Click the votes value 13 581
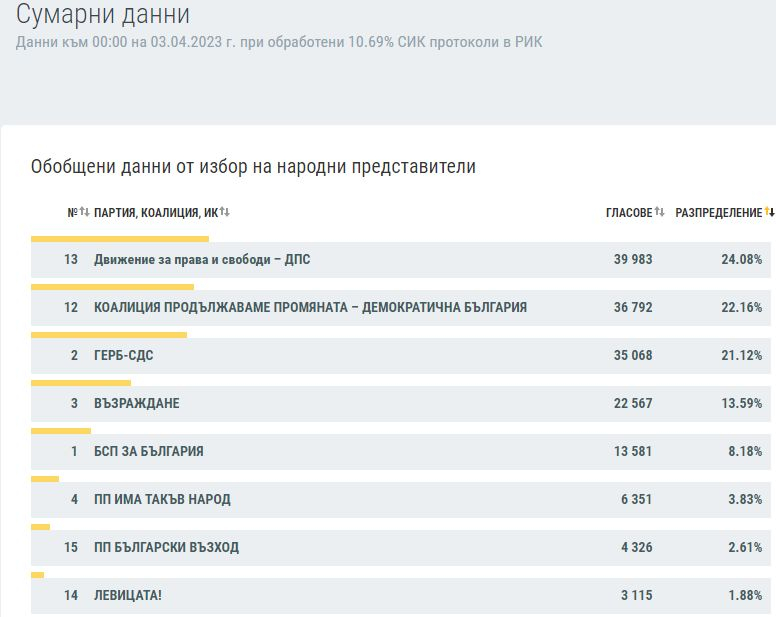The image size is (776, 617). pos(633,451)
